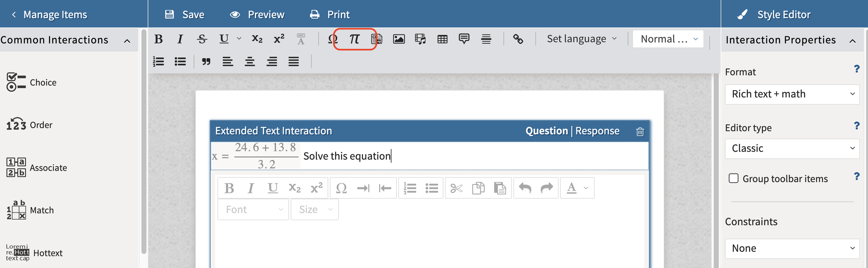Click Cut scissors in the response editor
The height and width of the screenshot is (268, 868).
point(456,188)
